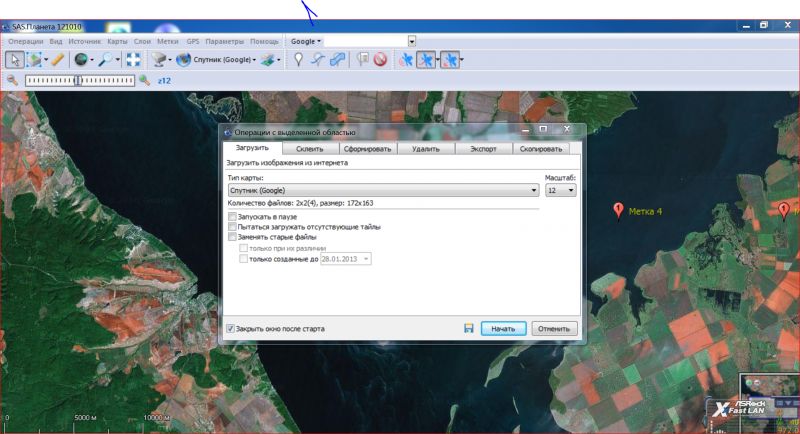Enable Пытаться загружать отсутствующие тайлы checkbox

[233, 226]
